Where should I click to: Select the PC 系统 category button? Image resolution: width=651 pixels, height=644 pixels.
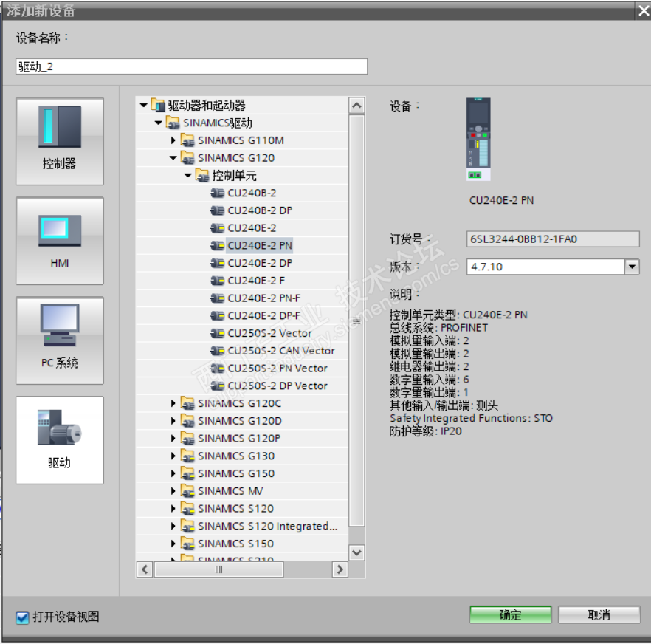(60, 340)
